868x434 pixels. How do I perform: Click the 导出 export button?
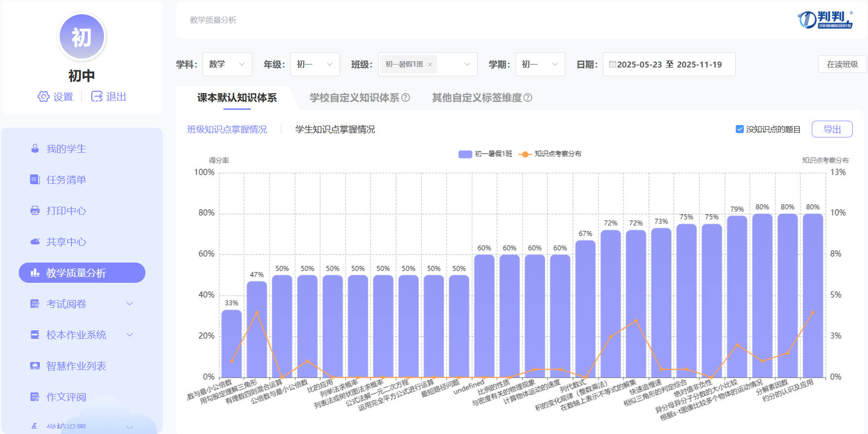[832, 129]
